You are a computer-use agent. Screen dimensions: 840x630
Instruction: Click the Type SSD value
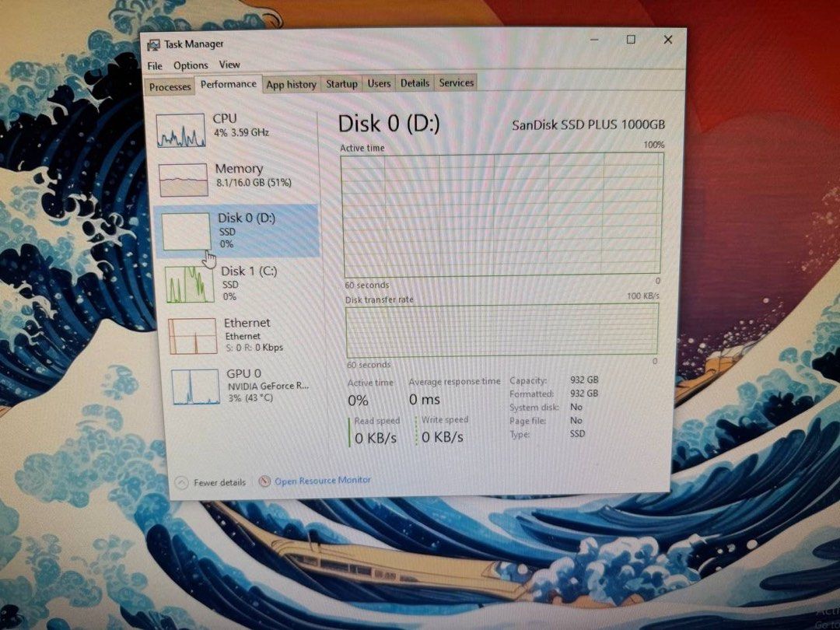tap(577, 433)
